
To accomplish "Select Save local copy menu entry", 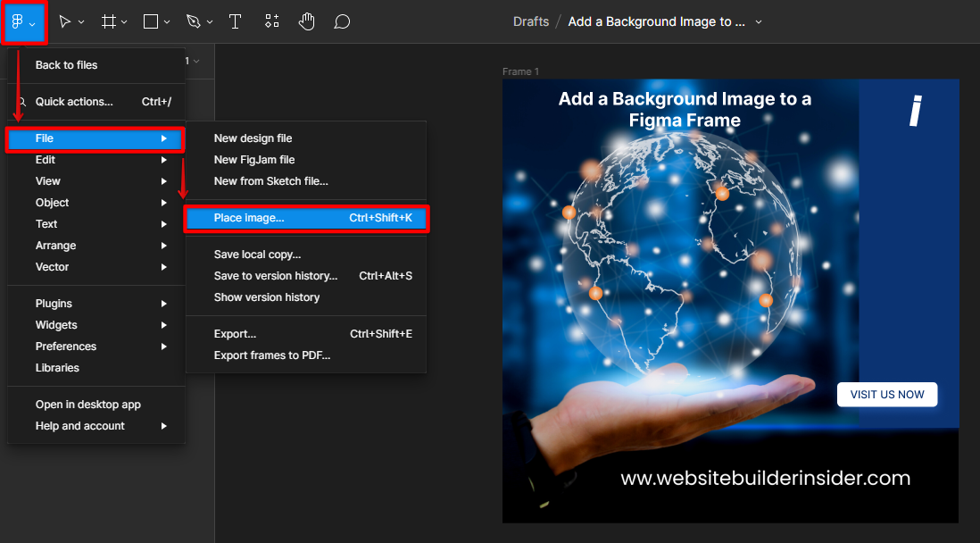I will [257, 255].
